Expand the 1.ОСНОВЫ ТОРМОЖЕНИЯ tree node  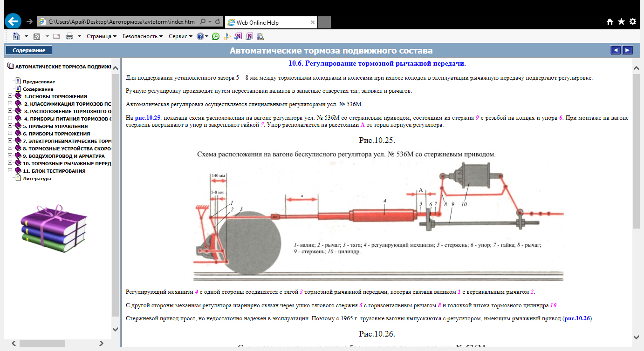[11, 96]
